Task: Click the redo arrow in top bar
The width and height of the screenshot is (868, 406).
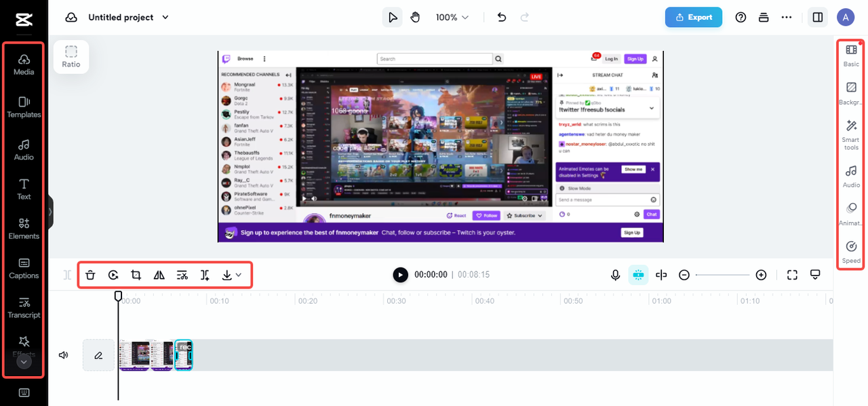Action: point(524,17)
